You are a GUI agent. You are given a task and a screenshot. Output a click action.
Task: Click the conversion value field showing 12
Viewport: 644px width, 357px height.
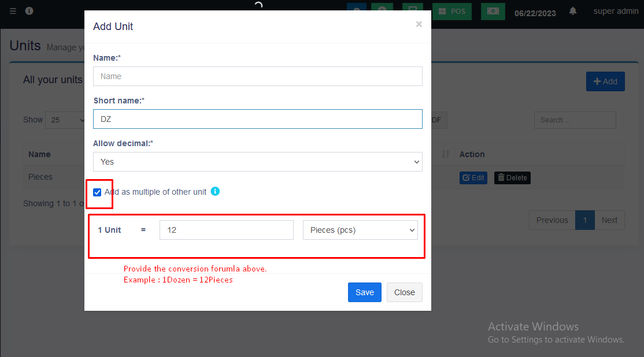tap(227, 230)
